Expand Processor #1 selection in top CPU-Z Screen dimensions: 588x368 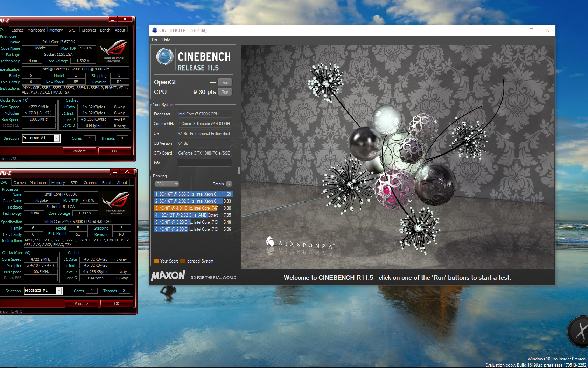57,138
